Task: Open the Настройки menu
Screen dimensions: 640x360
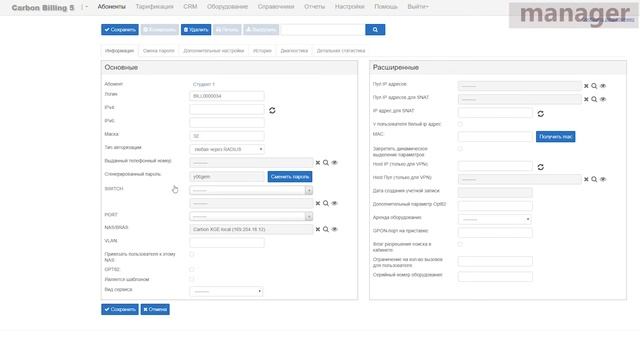Action: pos(349,7)
